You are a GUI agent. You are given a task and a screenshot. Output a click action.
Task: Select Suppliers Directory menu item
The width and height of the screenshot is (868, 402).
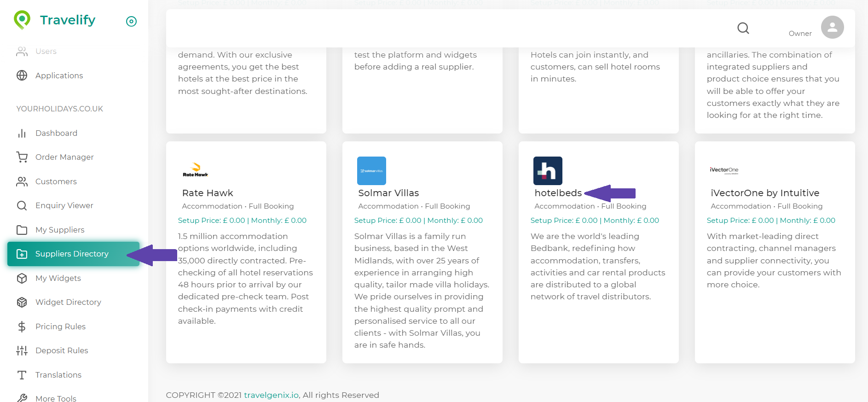point(72,254)
